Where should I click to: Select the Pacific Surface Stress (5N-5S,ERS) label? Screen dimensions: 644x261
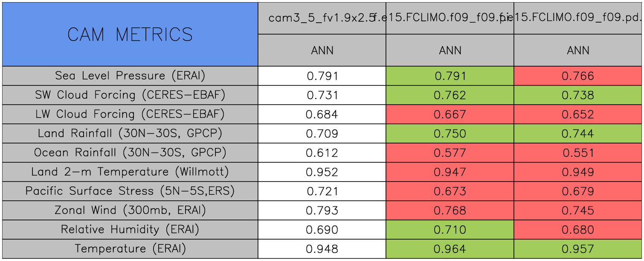click(x=130, y=191)
